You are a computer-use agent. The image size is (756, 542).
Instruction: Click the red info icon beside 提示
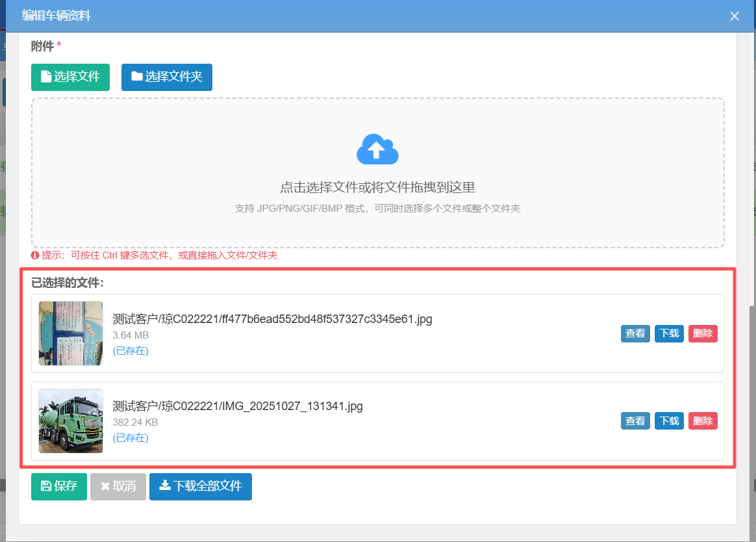pyautogui.click(x=35, y=255)
